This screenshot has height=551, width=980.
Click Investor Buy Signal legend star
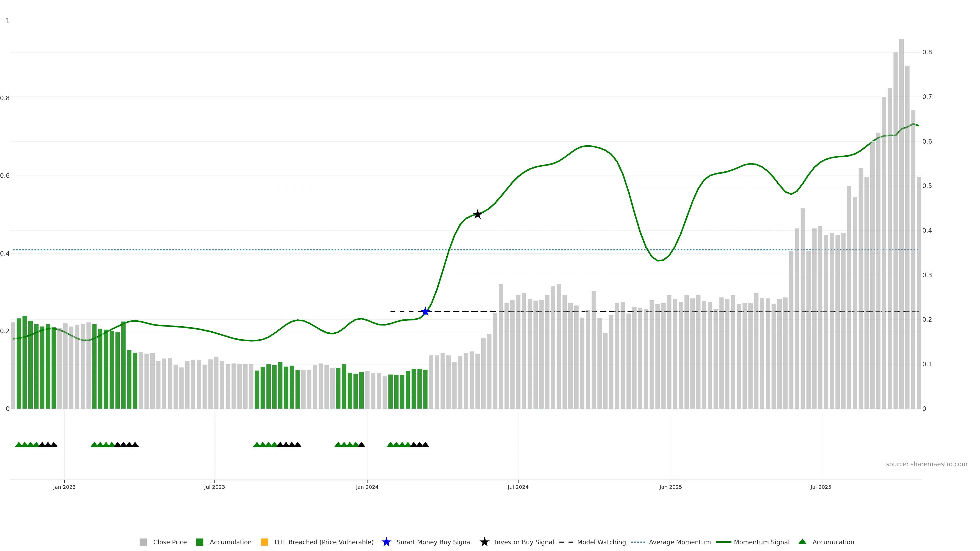pyautogui.click(x=485, y=542)
